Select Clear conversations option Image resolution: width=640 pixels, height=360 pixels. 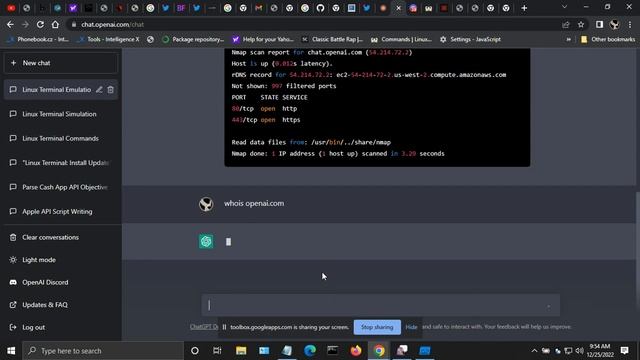pos(61,238)
